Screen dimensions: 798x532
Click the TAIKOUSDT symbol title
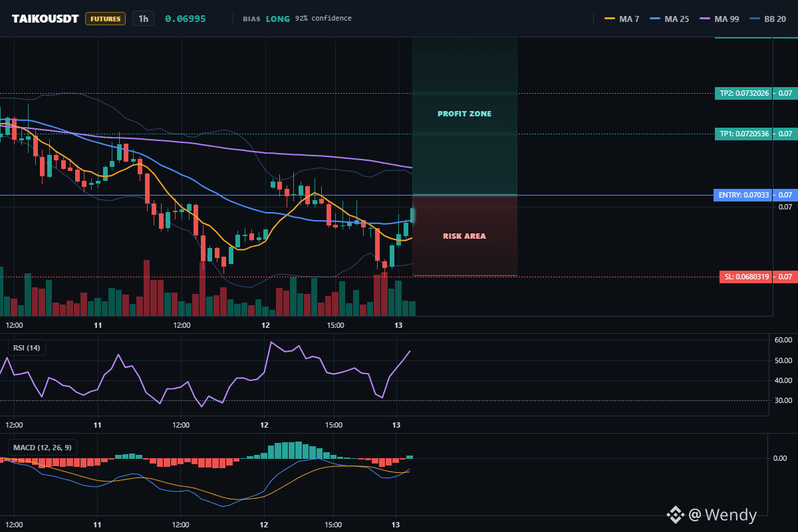[x=45, y=19]
